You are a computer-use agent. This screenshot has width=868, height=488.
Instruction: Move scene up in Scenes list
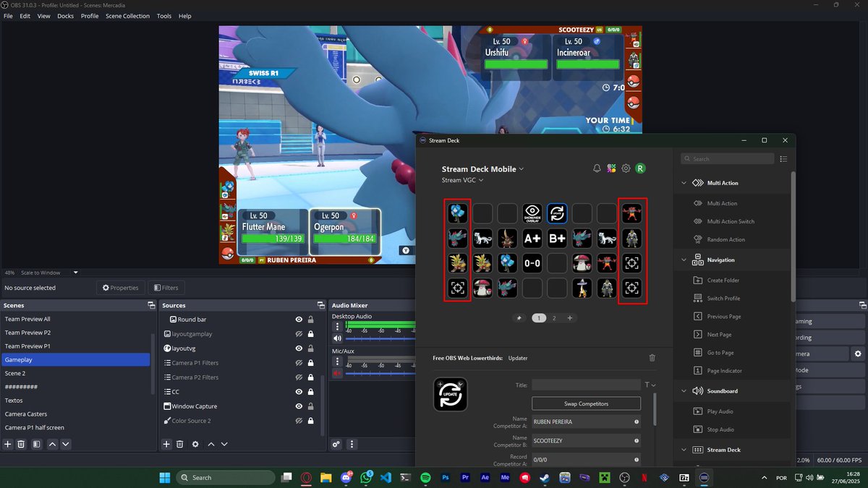click(x=52, y=444)
